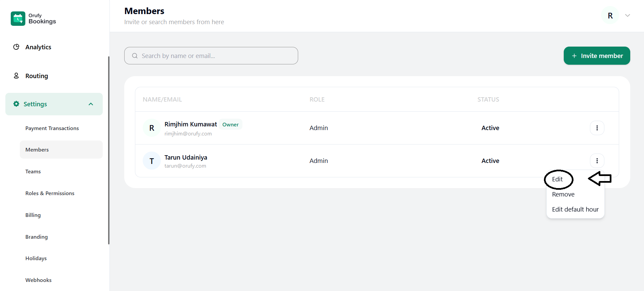644x291 pixels.
Task: Click the magnifier icon in search box
Action: 135,56
